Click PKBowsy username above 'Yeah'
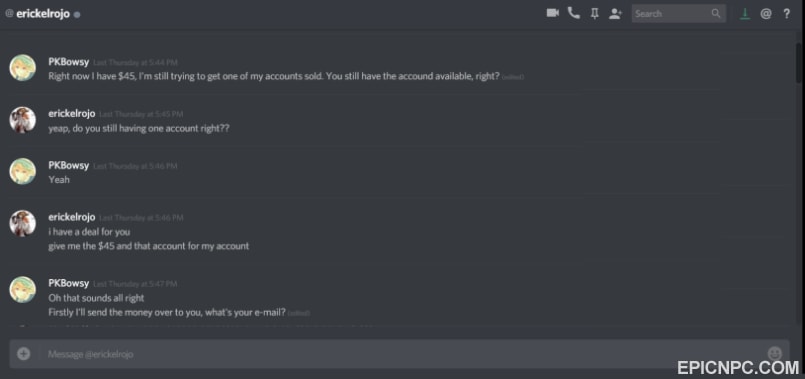This screenshot has height=379, width=805. click(x=69, y=165)
